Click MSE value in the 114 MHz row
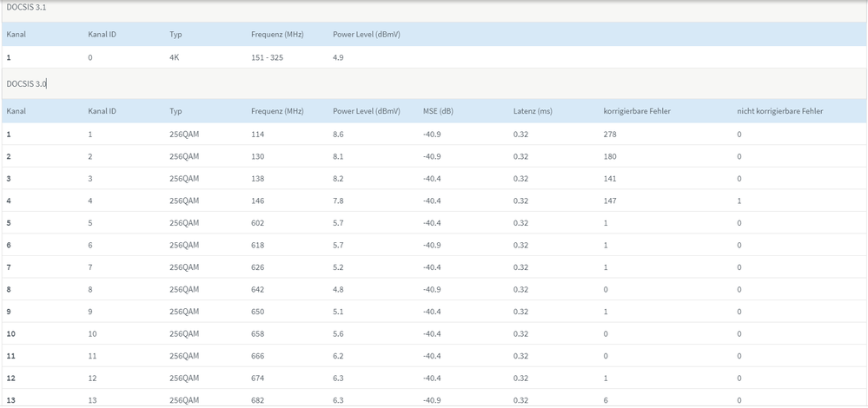 (432, 135)
